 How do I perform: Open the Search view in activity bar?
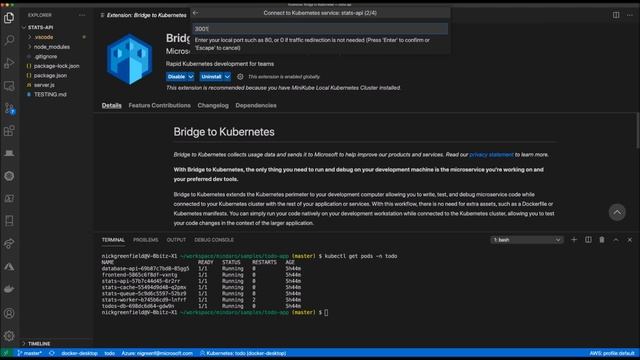coord(9,40)
